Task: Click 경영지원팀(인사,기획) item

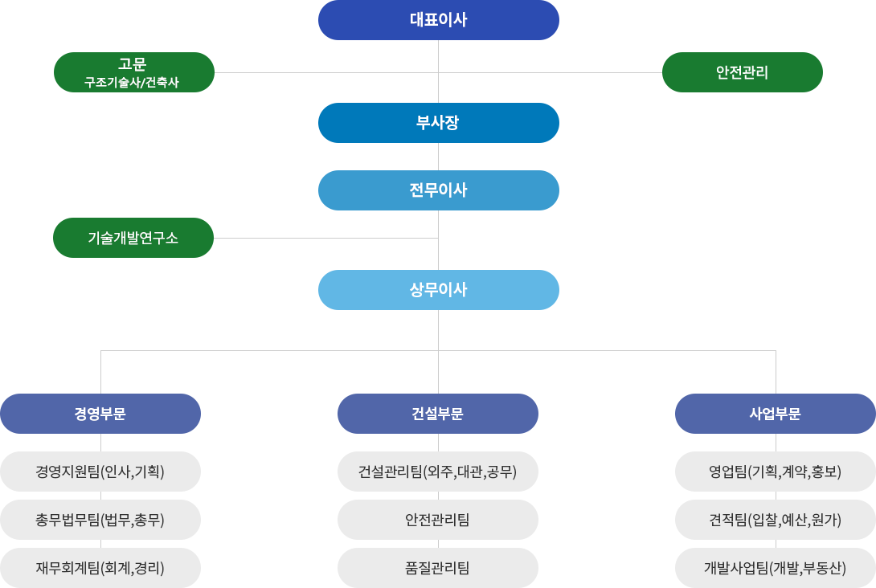Action: pyautogui.click(x=100, y=472)
